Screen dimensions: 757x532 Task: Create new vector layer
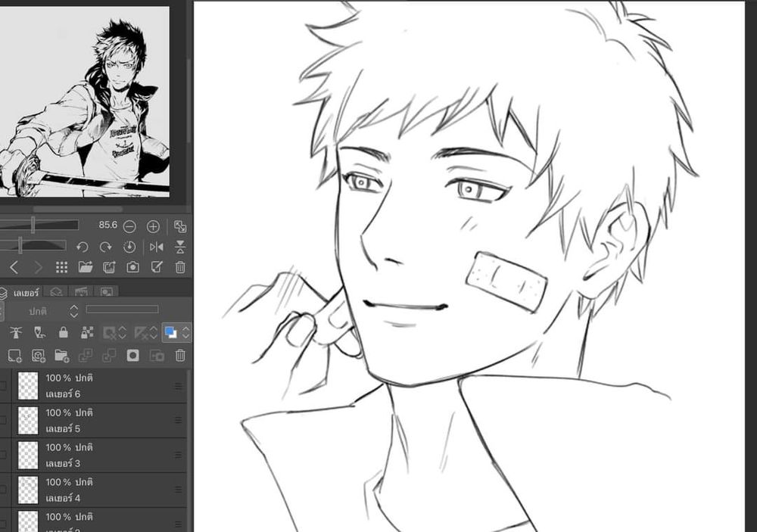pyautogui.click(x=39, y=356)
